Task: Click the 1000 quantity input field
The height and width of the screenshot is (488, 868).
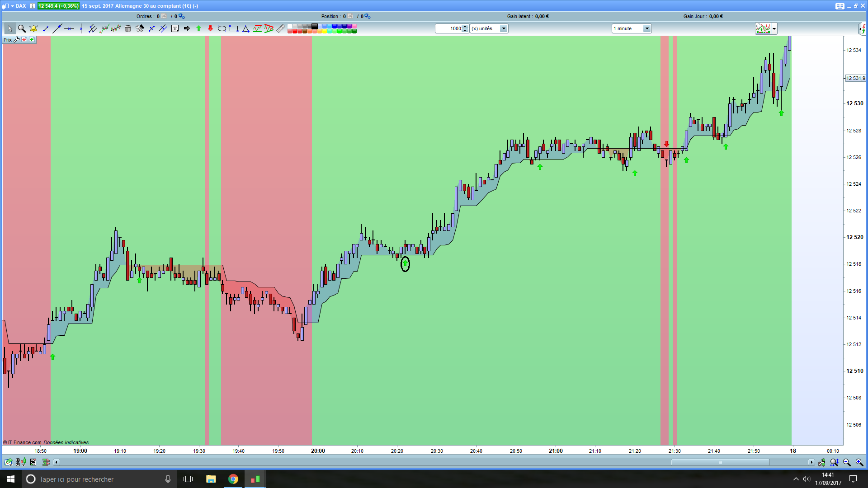Action: (x=449, y=28)
